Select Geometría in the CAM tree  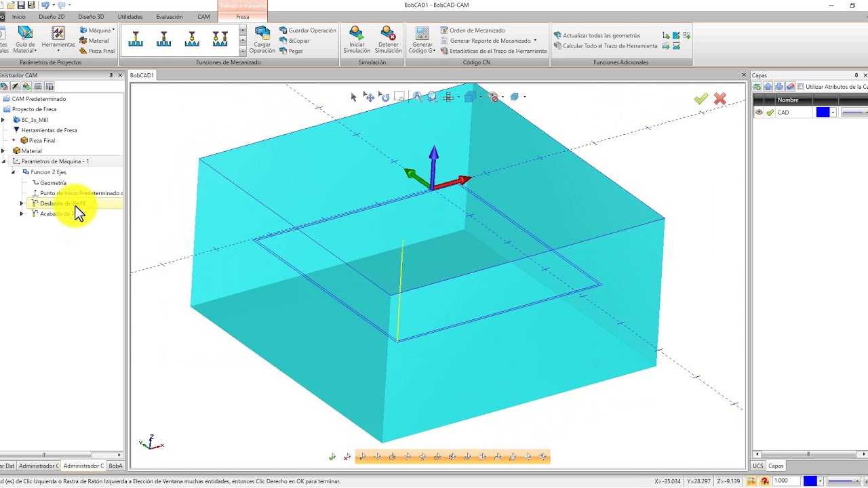pos(53,183)
